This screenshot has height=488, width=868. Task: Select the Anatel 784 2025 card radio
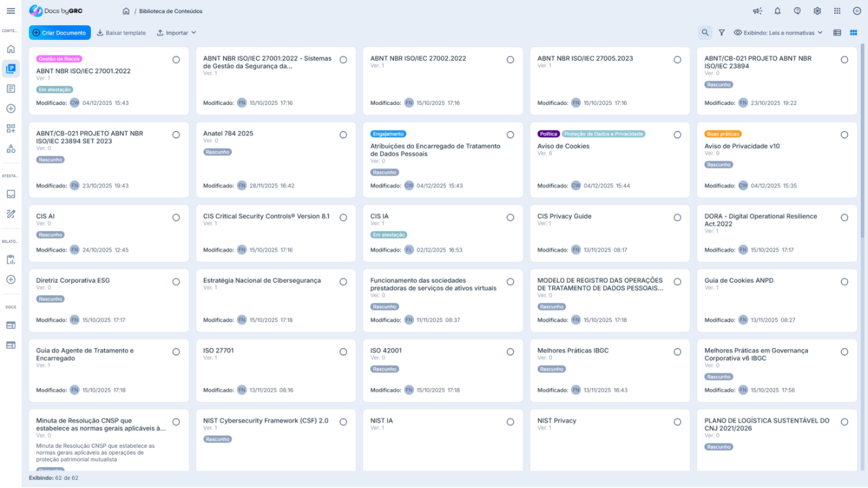click(343, 135)
